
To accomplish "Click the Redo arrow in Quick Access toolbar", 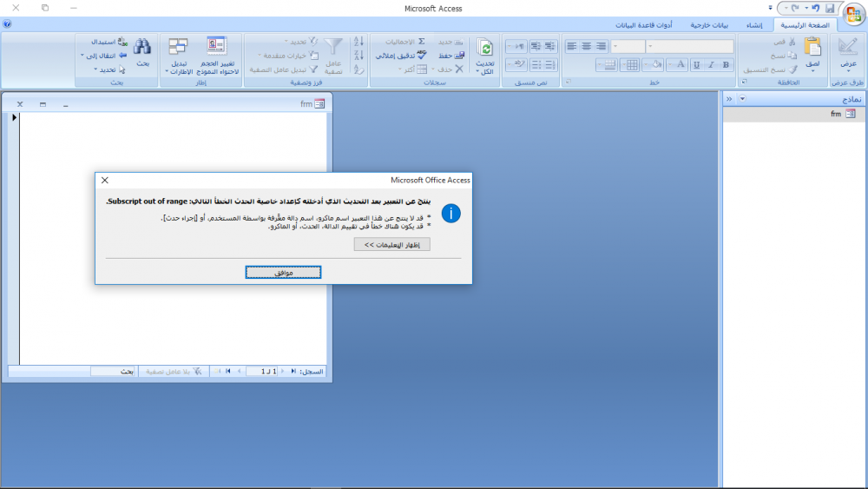I will (795, 8).
